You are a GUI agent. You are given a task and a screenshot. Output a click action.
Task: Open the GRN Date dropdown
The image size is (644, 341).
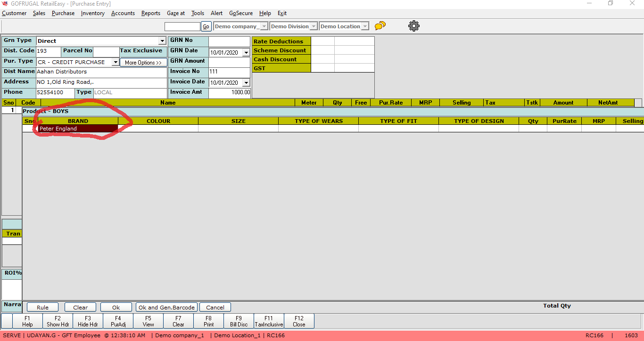point(246,53)
